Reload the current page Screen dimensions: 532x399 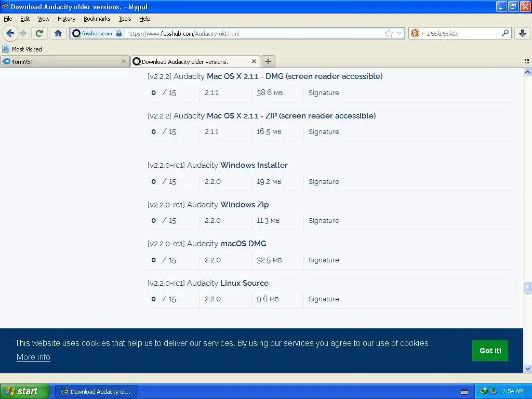point(39,33)
